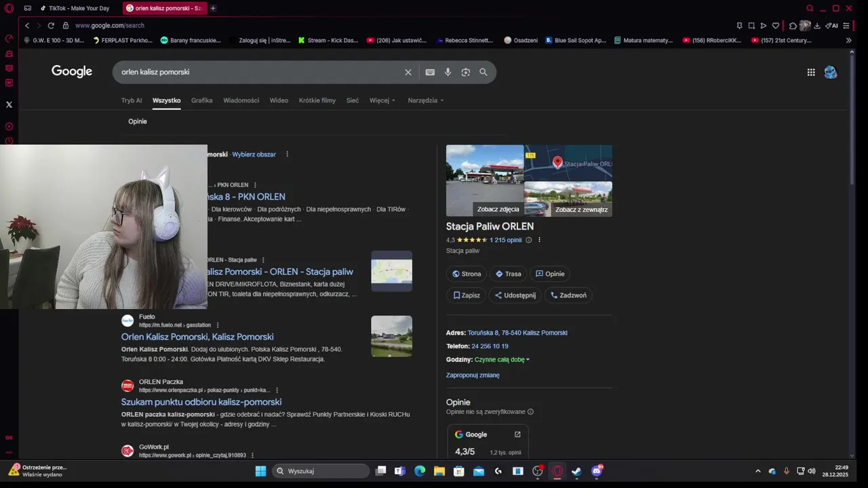Select the Tryb AI tab
Image resolution: width=868 pixels, height=488 pixels.
coord(132,100)
